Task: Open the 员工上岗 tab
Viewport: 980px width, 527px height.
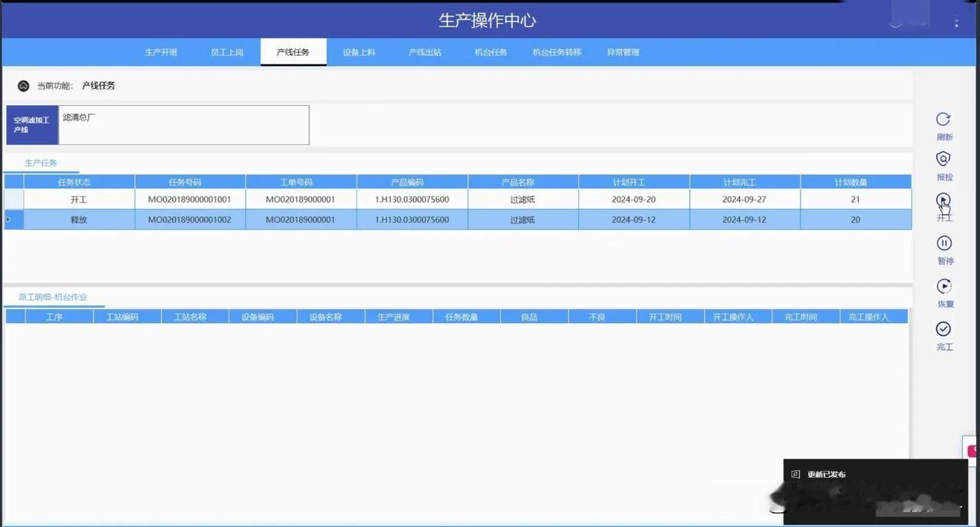Action: click(x=227, y=51)
